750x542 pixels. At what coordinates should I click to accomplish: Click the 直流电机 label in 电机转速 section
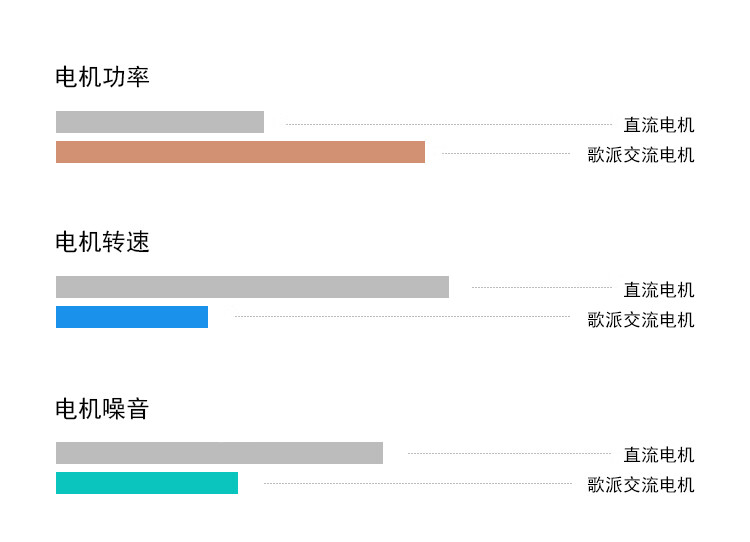click(658, 290)
